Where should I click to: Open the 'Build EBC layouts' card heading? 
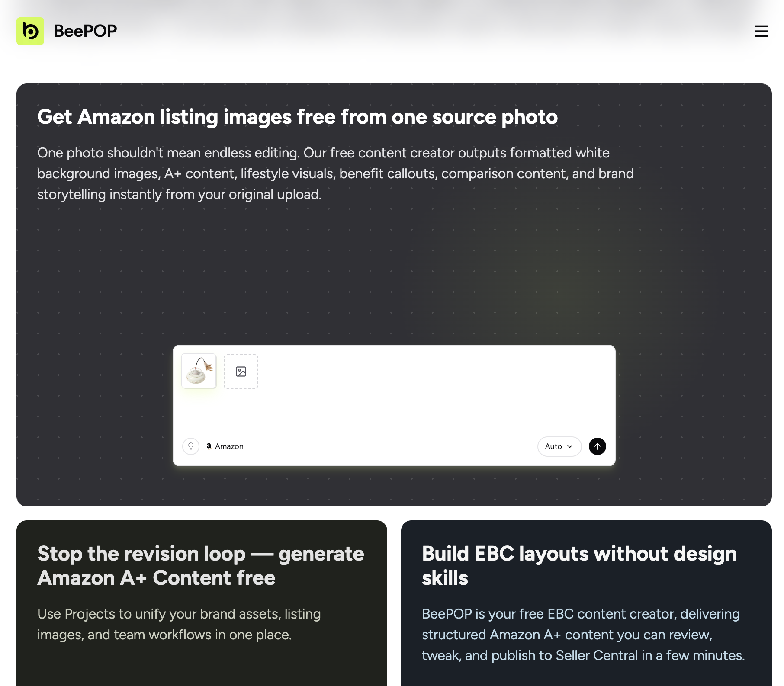(579, 566)
